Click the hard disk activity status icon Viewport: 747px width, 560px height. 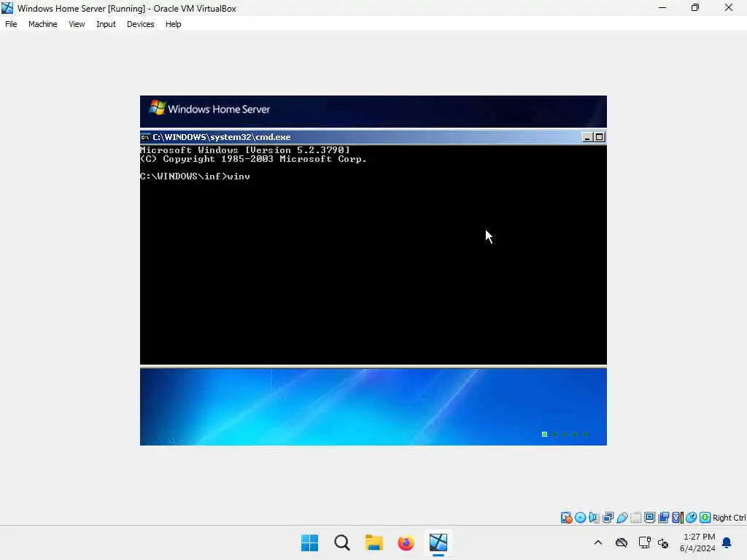566,518
